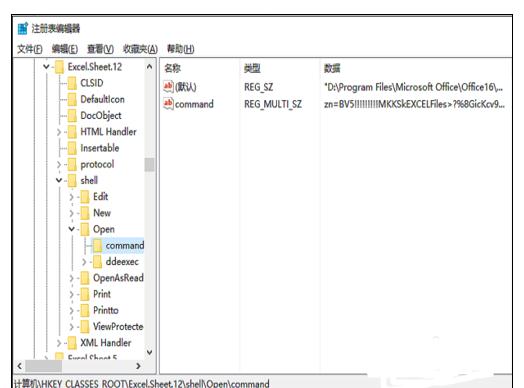Open the 文件(F) menu
The width and height of the screenshot is (524, 388).
coord(30,49)
